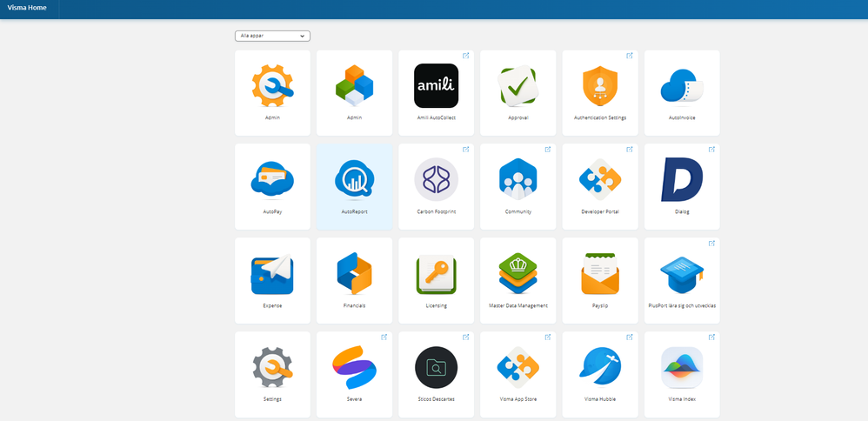This screenshot has width=868, height=421.
Task: Click the "Dialog" label text
Action: tap(682, 211)
